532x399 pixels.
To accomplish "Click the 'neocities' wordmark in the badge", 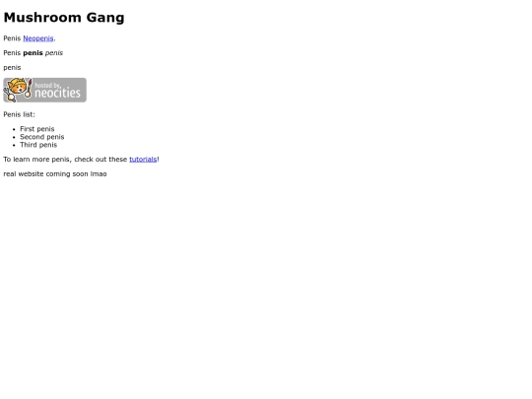I will click(58, 93).
